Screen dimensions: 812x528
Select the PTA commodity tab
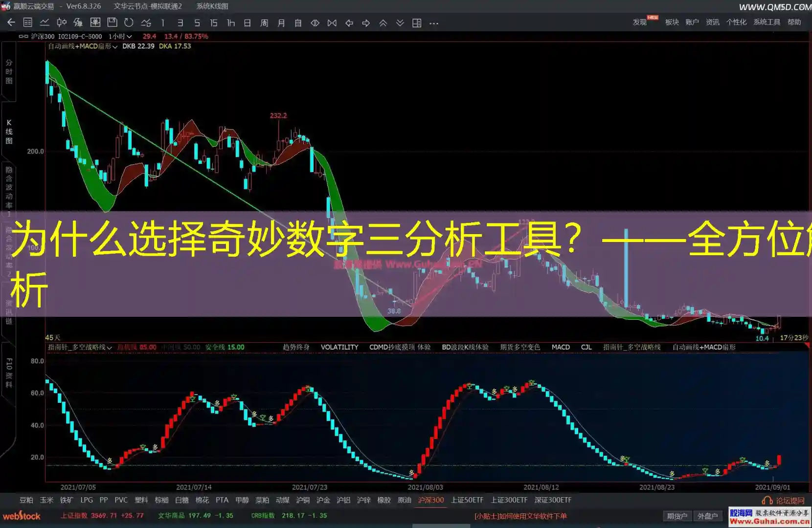coord(222,500)
